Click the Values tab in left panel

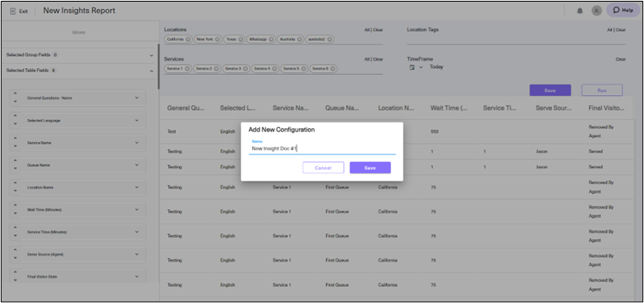tap(79, 32)
